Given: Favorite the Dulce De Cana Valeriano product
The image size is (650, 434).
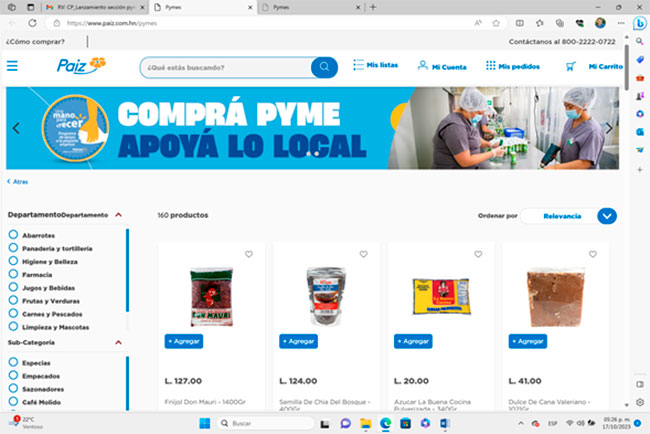Looking at the screenshot, I should [x=593, y=254].
